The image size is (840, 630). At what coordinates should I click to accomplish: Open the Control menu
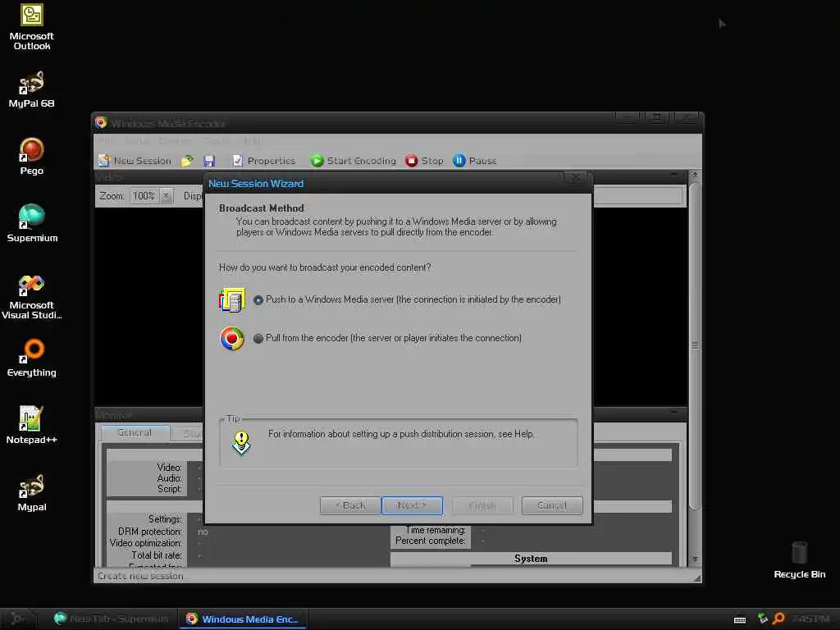(x=175, y=141)
